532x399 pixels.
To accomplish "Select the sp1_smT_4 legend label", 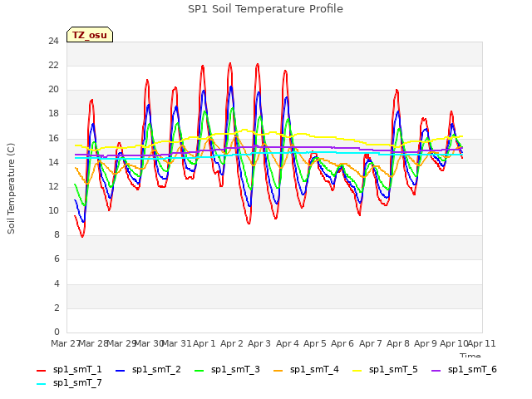I will tap(314, 369).
